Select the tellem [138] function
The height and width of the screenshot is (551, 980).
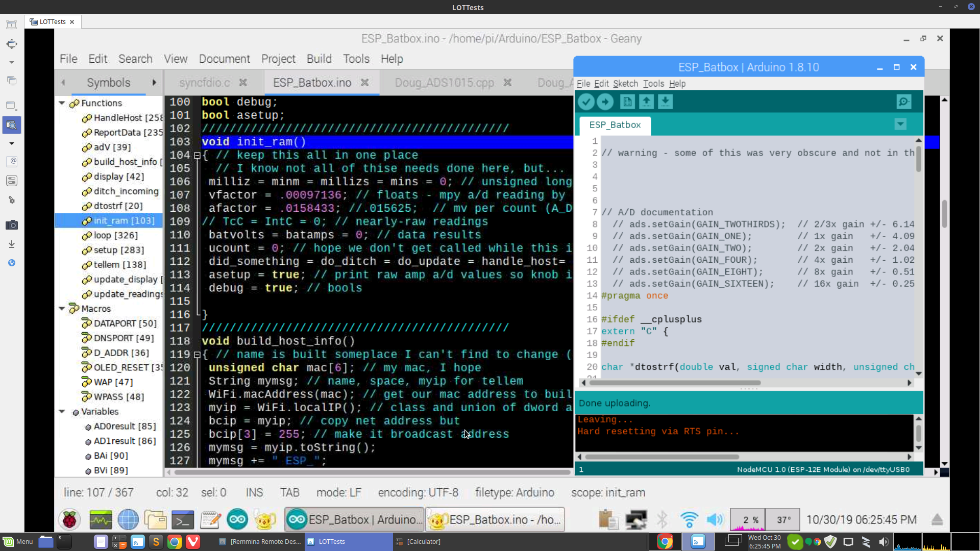pos(114,265)
